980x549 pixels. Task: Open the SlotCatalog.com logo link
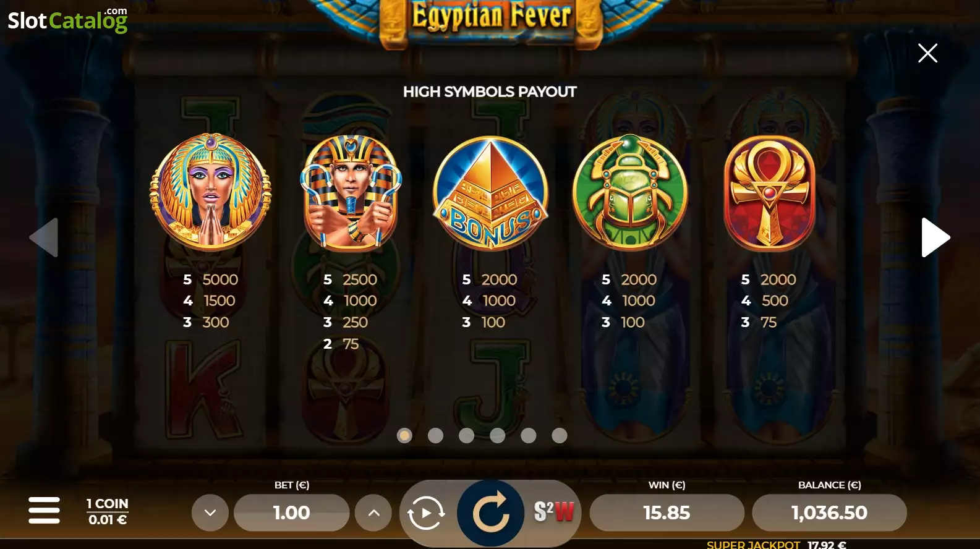click(67, 20)
